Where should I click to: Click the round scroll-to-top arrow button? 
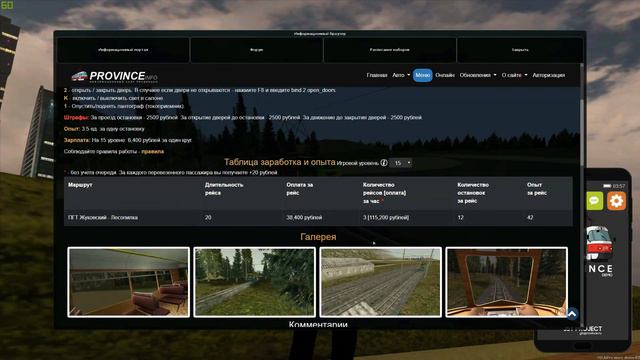pyautogui.click(x=572, y=314)
